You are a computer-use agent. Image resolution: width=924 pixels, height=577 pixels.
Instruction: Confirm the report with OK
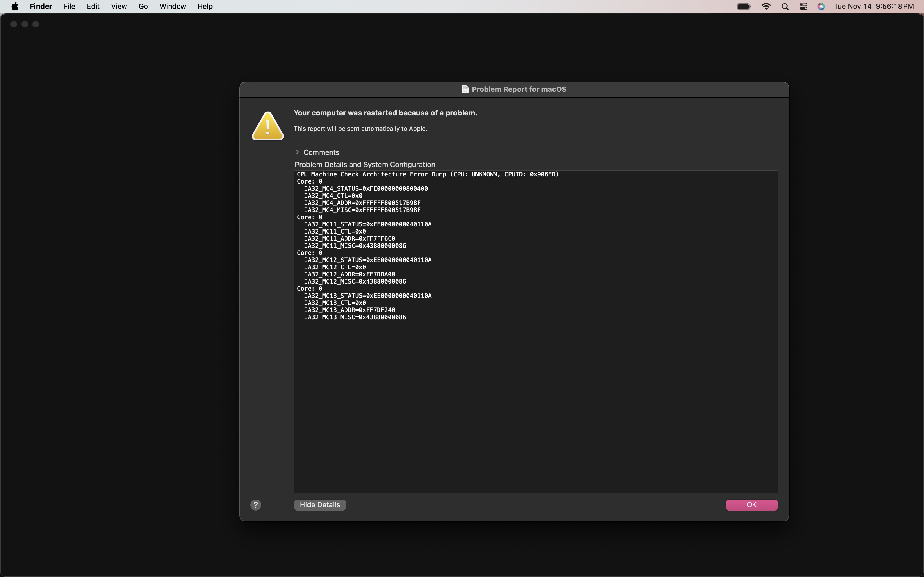click(x=751, y=505)
